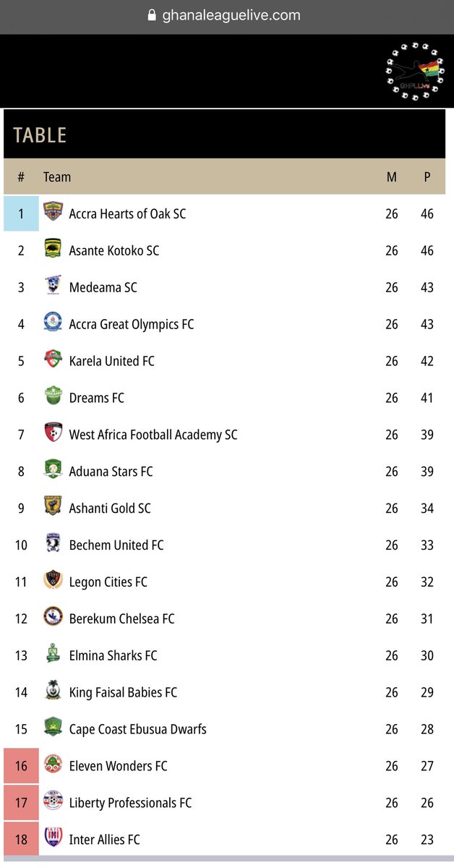Click the Team column header
The width and height of the screenshot is (454, 868).
coord(57,176)
